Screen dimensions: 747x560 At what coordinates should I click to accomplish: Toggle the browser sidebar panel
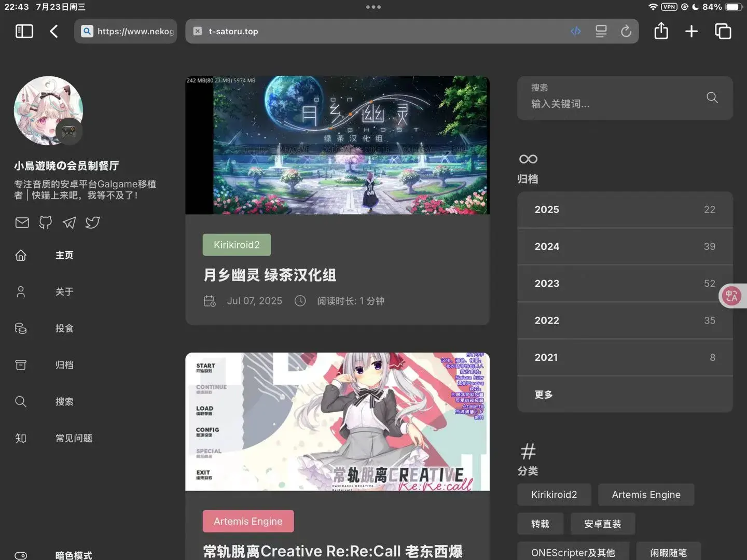[x=24, y=31]
